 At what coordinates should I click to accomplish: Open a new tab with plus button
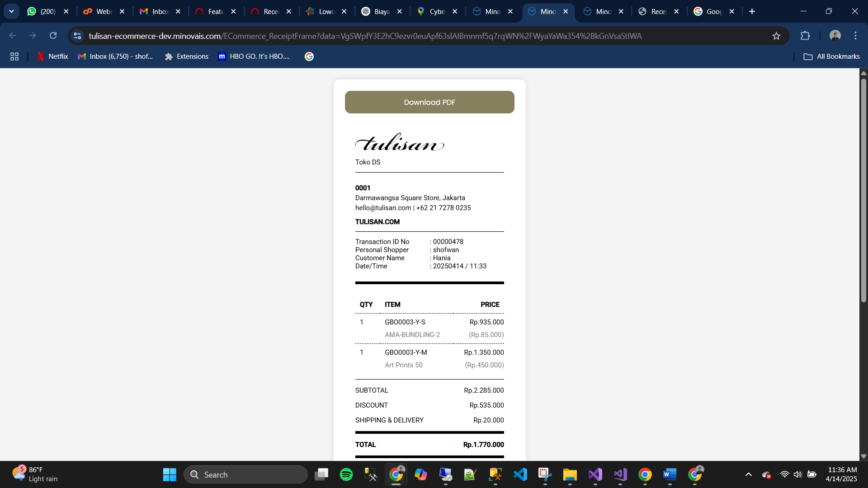click(x=752, y=11)
